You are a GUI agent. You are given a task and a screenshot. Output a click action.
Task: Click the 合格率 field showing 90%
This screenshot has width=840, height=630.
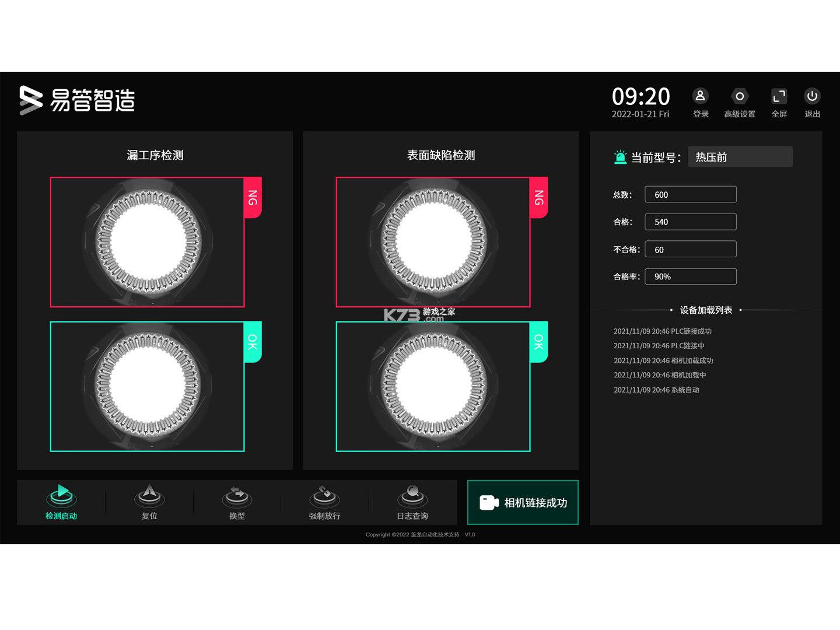coord(691,276)
